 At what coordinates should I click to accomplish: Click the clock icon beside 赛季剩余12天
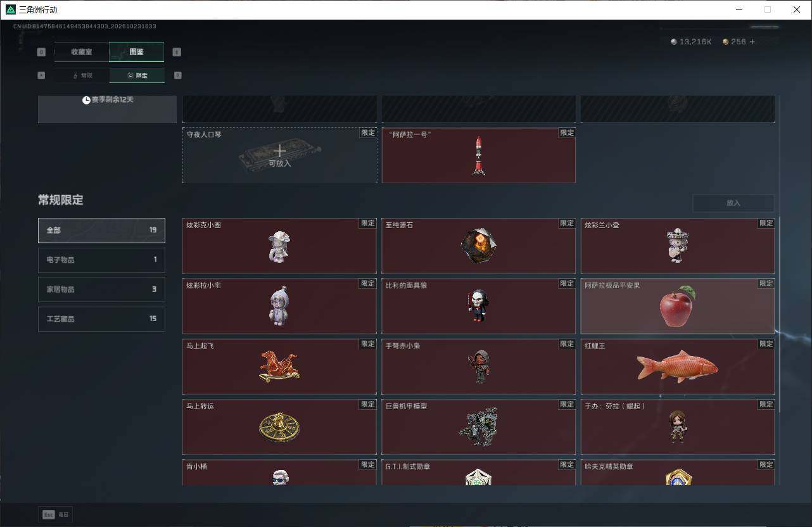(86, 100)
